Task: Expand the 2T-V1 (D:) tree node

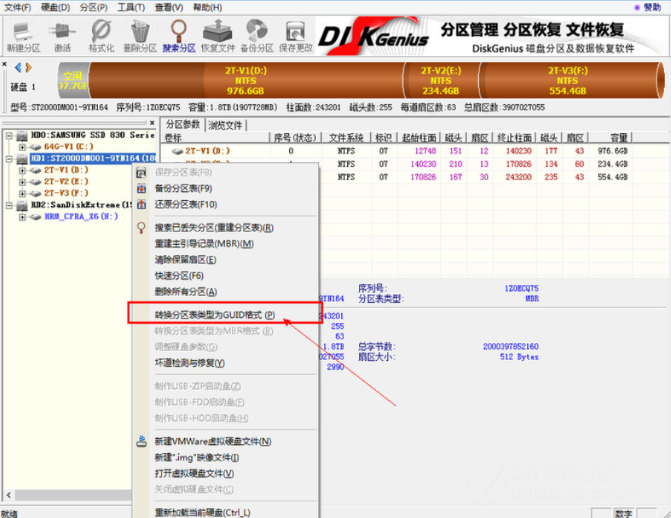Action: pyautogui.click(x=22, y=170)
